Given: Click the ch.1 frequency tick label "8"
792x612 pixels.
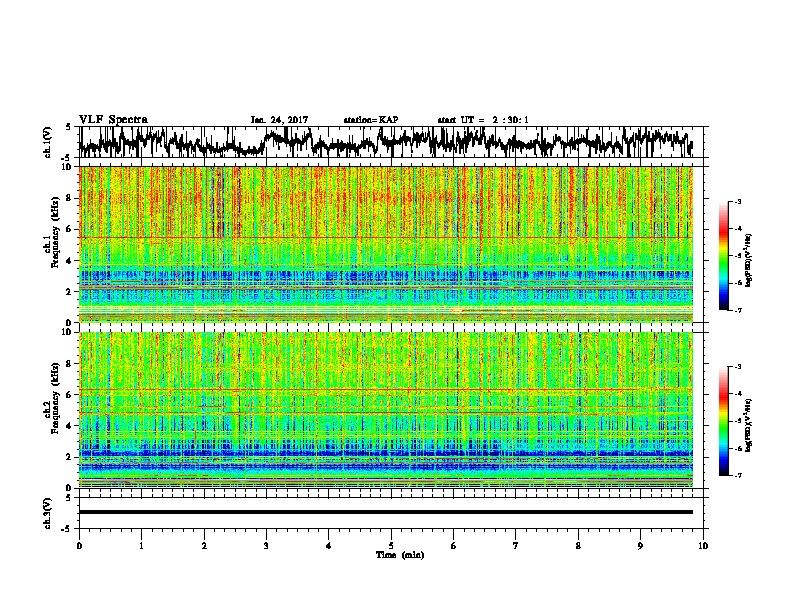Looking at the screenshot, I should click(x=70, y=198).
